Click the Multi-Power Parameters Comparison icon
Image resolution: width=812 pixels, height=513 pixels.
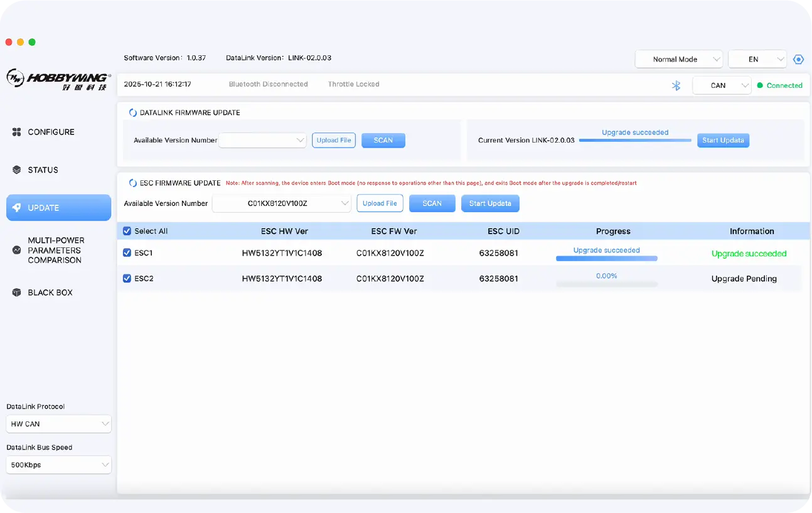point(17,250)
